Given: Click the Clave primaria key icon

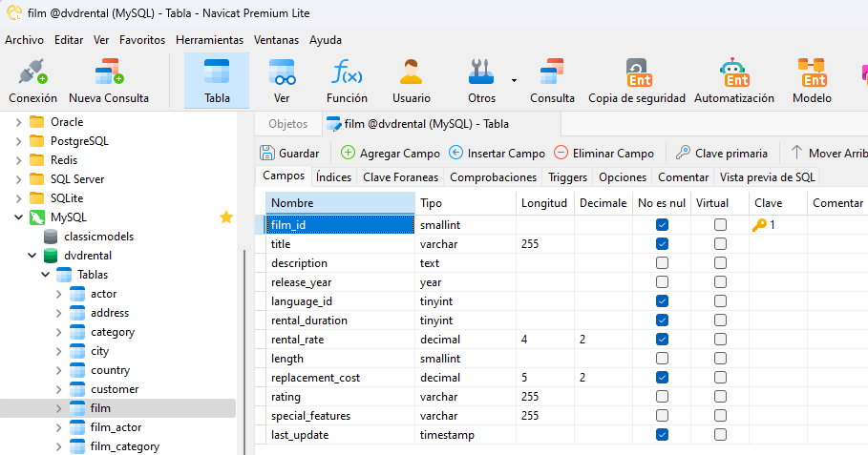Looking at the screenshot, I should pos(683,153).
